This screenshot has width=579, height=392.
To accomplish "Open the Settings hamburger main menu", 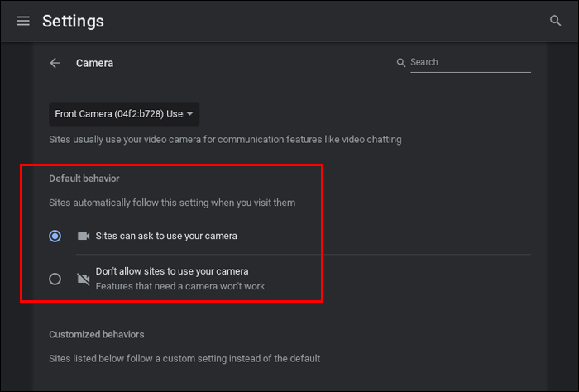I will (x=23, y=20).
